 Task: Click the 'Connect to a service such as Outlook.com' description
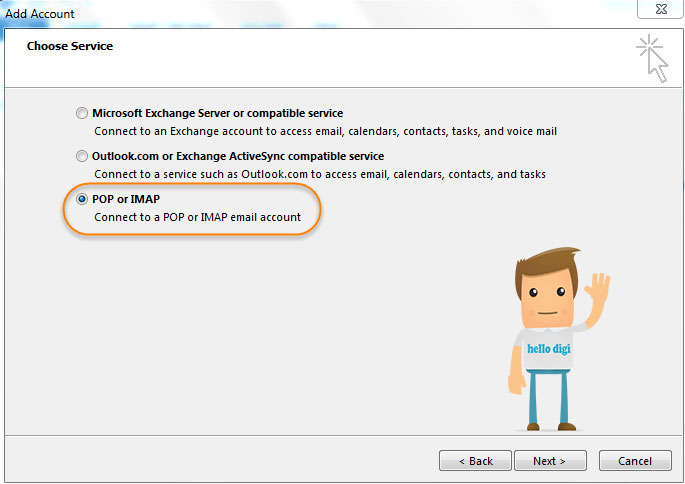click(x=320, y=174)
